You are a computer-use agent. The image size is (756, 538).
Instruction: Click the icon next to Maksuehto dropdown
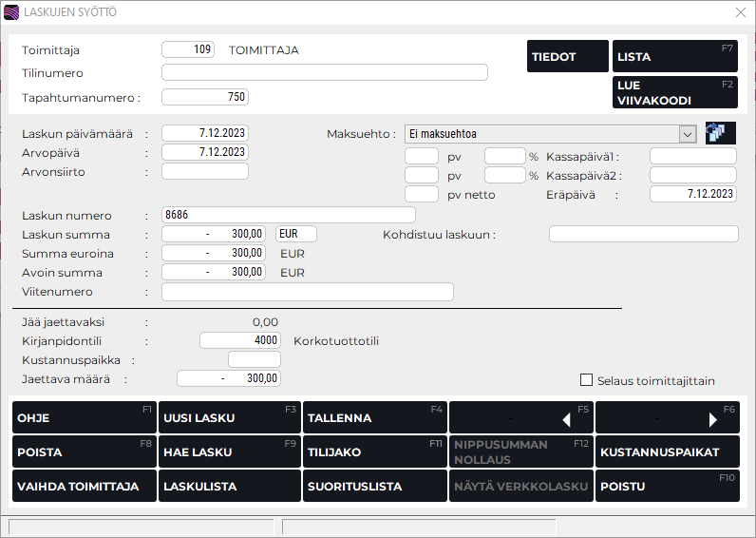point(720,133)
